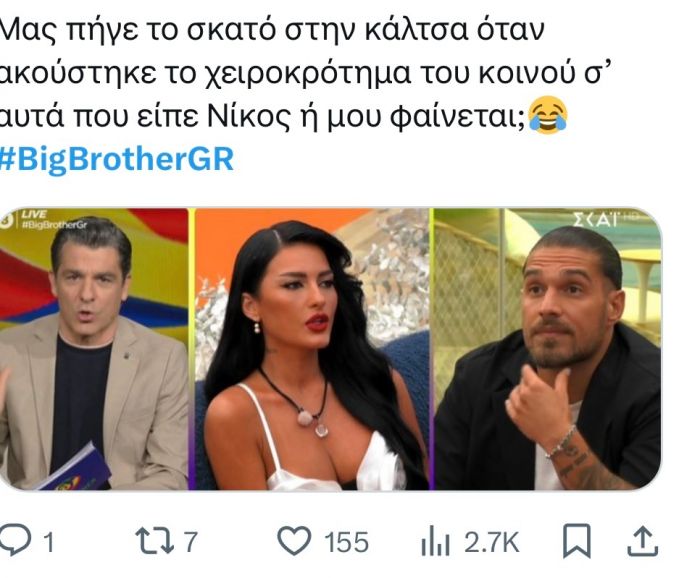The width and height of the screenshot is (700, 578).
Task: Open view analytics bar chart icon
Action: 435,541
